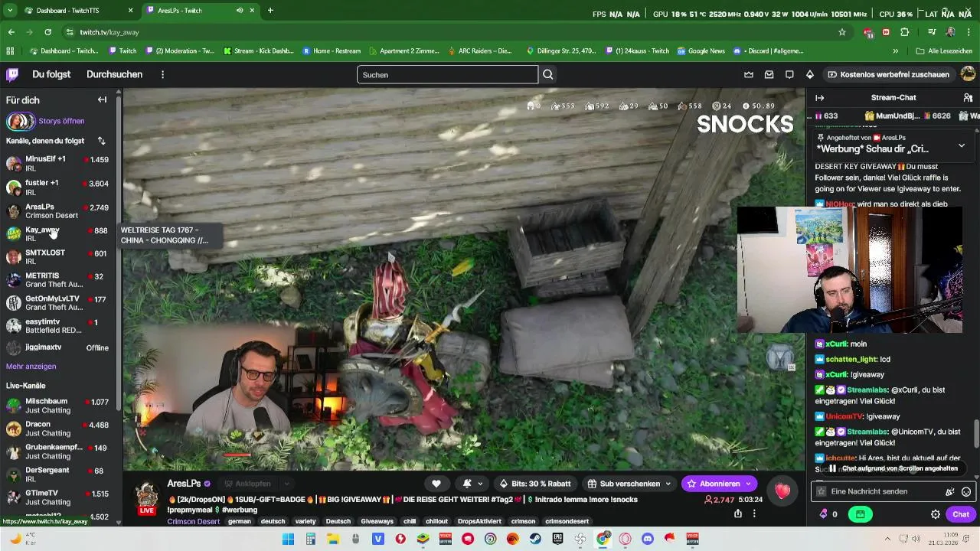Open Storys öffnen link

(61, 121)
